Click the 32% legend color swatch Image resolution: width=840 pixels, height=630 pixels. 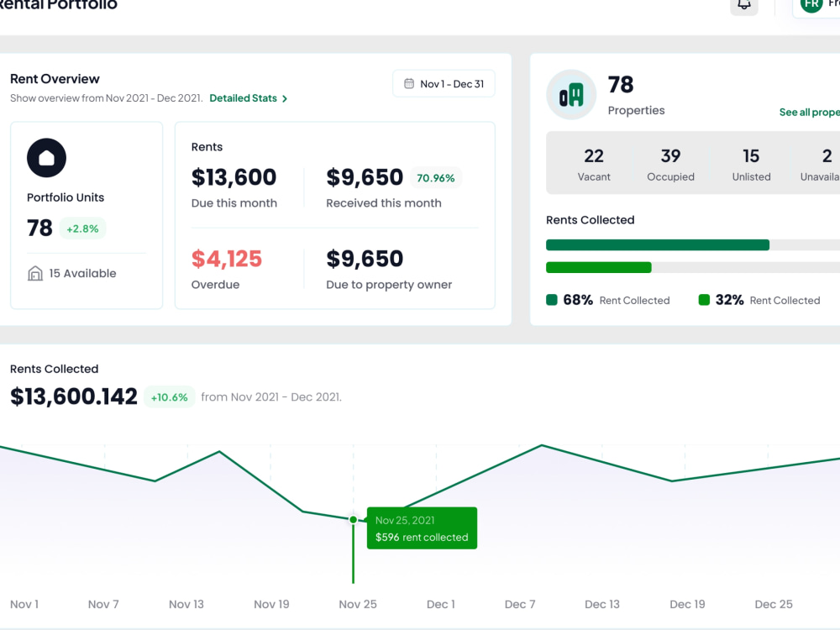pos(704,300)
